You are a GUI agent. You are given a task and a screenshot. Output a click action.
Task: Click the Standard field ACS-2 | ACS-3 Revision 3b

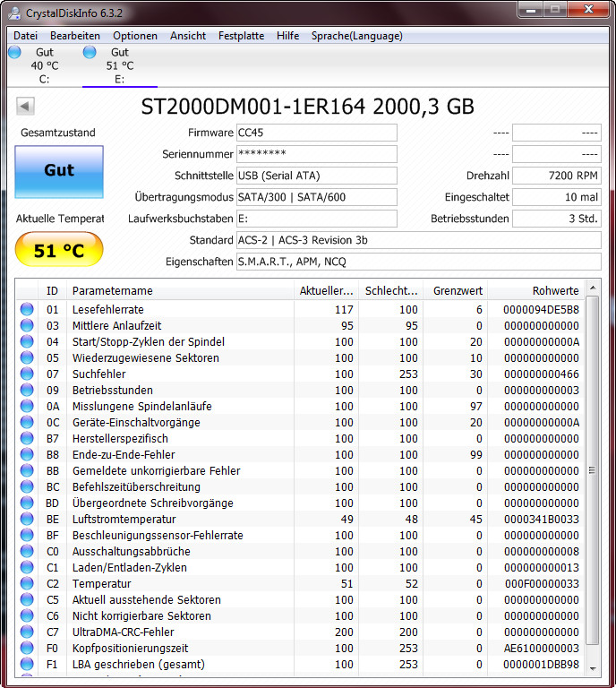419,240
